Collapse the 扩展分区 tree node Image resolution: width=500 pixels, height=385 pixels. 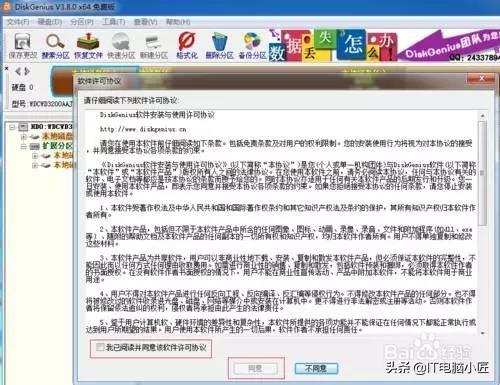[x=24, y=146]
